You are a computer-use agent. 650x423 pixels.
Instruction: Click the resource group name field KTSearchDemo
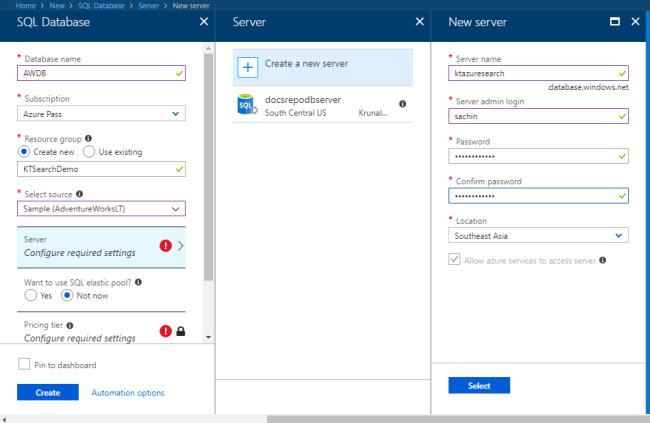[101, 169]
